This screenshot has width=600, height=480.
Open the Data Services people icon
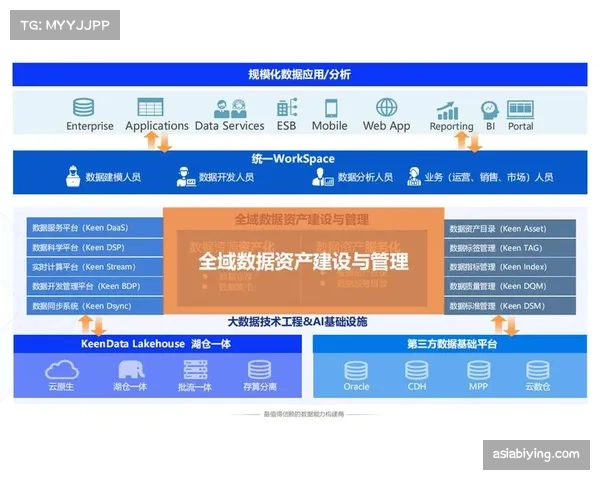tap(230, 108)
